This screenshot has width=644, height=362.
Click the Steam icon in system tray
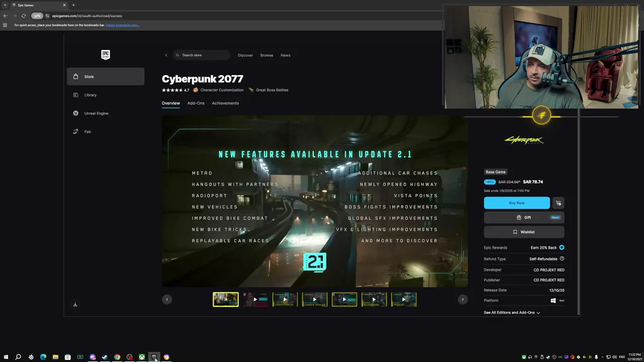548,357
